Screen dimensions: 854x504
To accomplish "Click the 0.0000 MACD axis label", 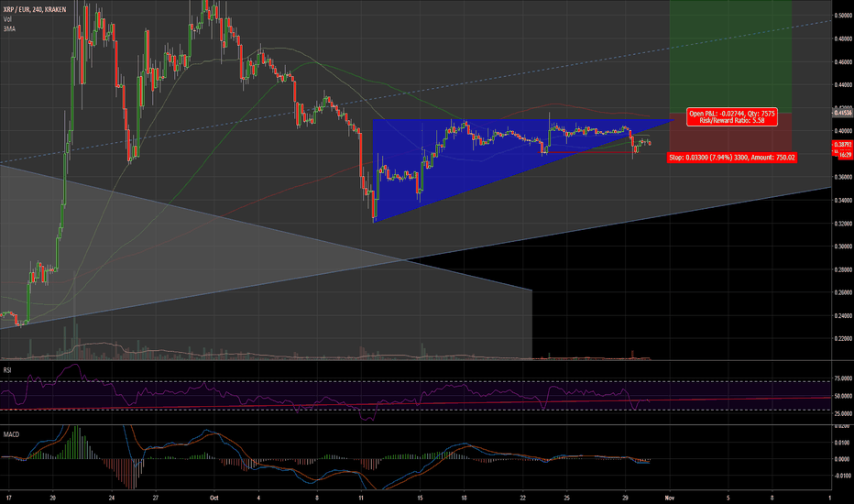I will [x=842, y=459].
